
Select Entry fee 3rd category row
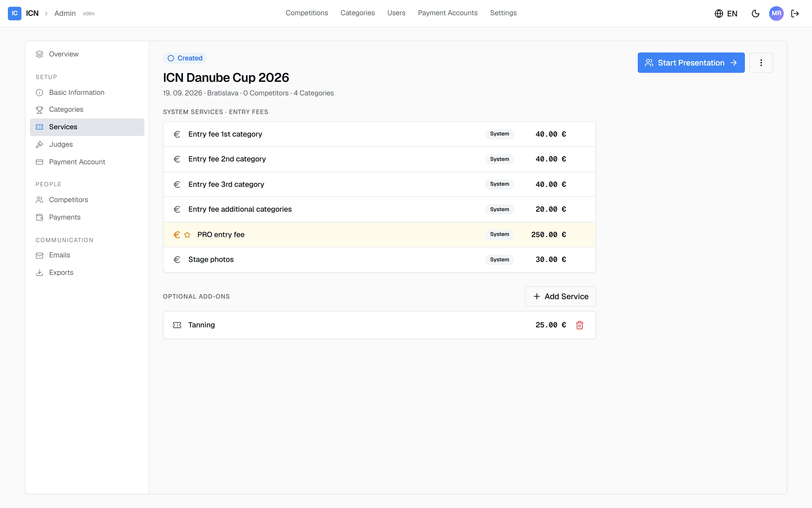tap(379, 184)
